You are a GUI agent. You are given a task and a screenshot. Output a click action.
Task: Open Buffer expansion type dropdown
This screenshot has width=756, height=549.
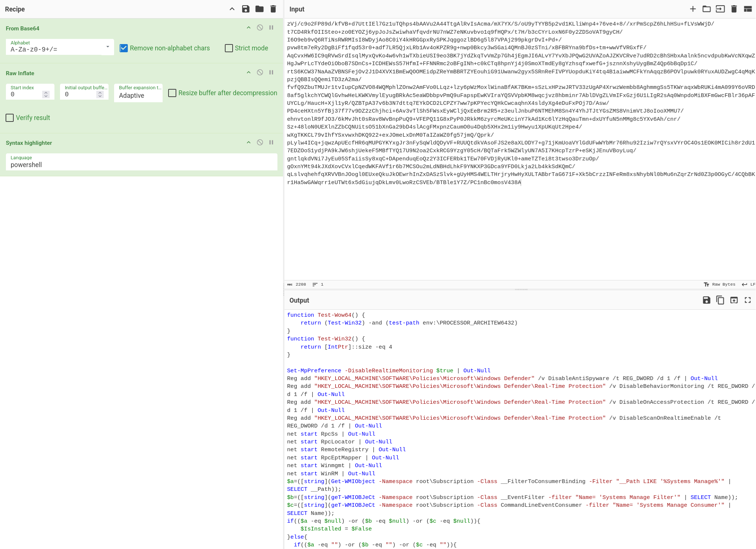tap(138, 93)
